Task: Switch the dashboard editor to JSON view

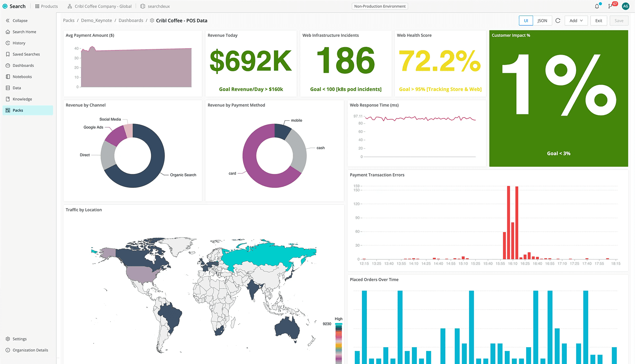Action: [x=542, y=21]
